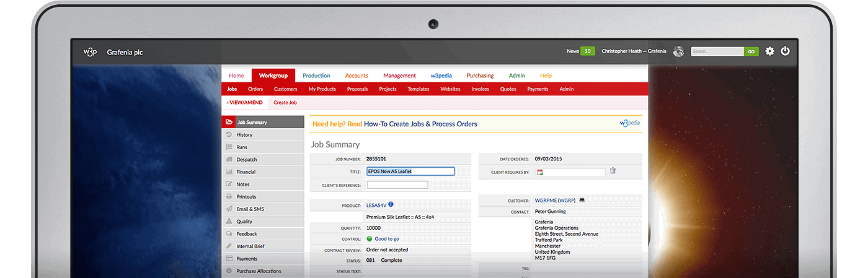The height and width of the screenshot is (278, 868).
Task: Click the blue info icon next to LESA54V
Action: [391, 204]
